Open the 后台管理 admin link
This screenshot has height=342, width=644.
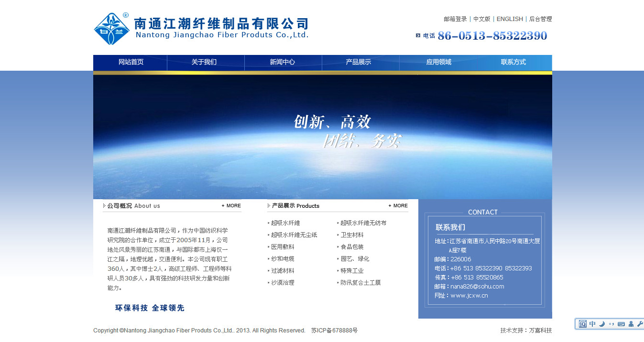coord(540,19)
